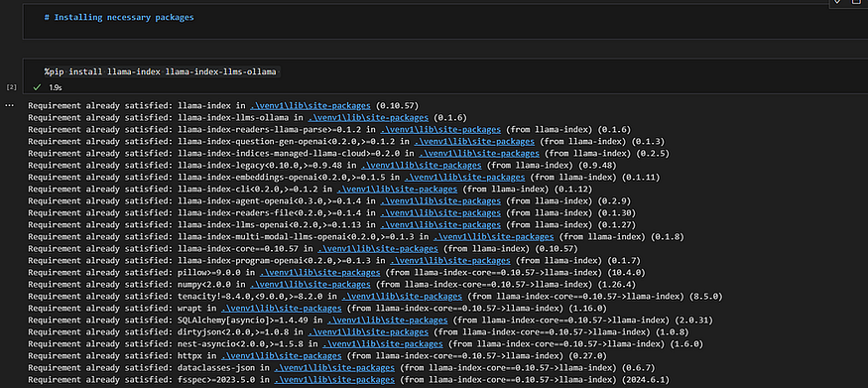Click the (1.16.0) wrapt version text

point(588,309)
